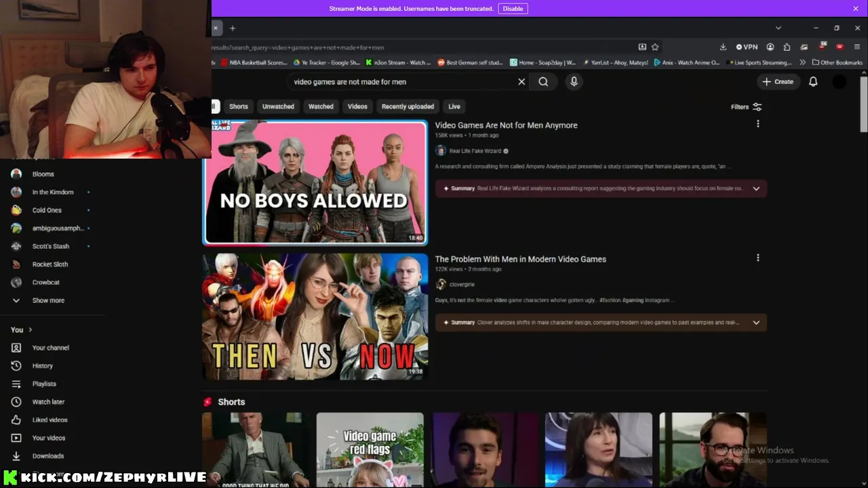Open 'Video Games Are Not for Men Anymore' title

506,125
